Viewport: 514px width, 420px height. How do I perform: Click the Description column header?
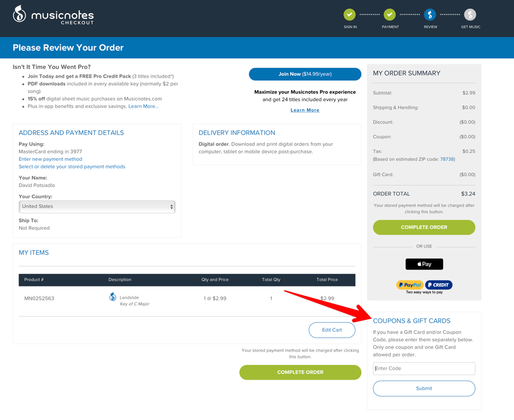coord(120,279)
